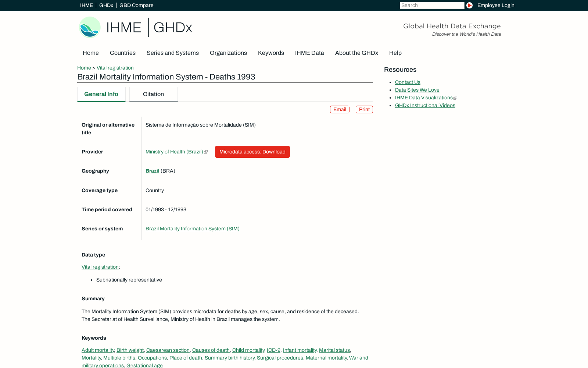Click Multiple births keyword

[119, 358]
